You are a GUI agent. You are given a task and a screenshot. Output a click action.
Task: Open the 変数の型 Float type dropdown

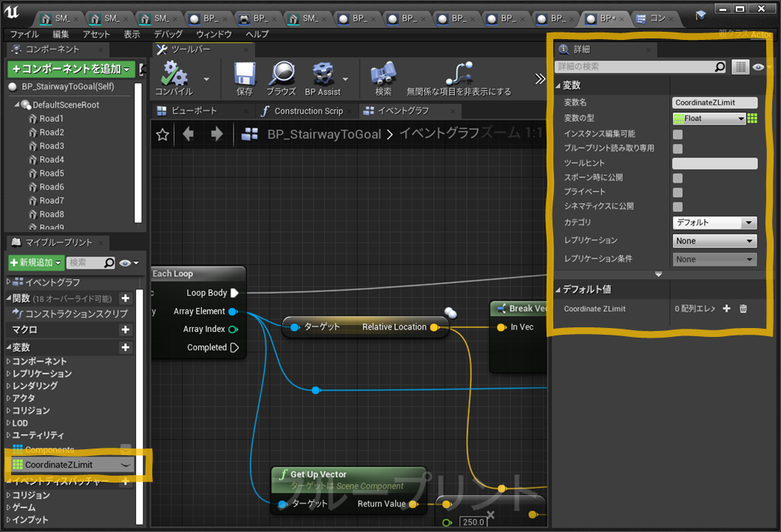point(709,118)
